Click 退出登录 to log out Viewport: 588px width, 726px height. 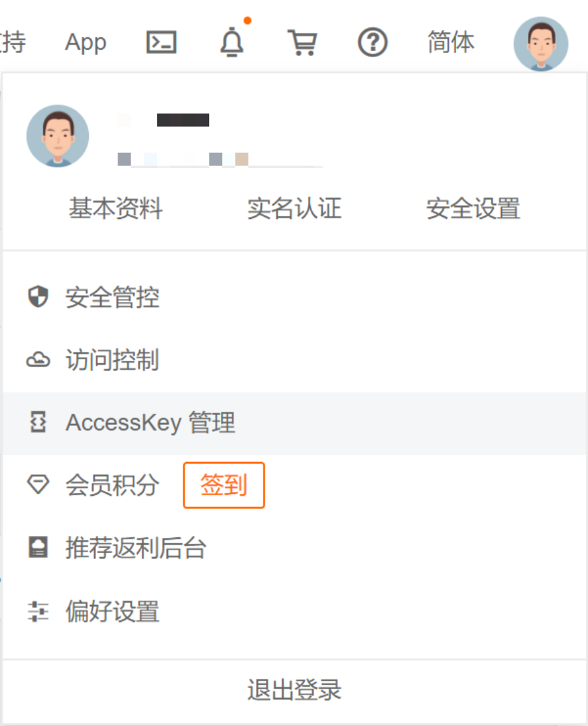[294, 690]
